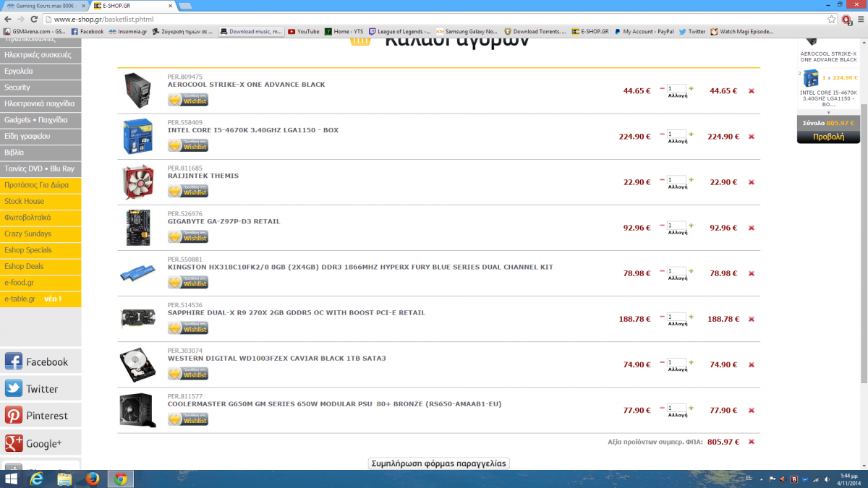Screen dimensions: 868x488
Task: Delete Gigabyte GA-Z97P-D3 row with red X
Action: coord(752,228)
